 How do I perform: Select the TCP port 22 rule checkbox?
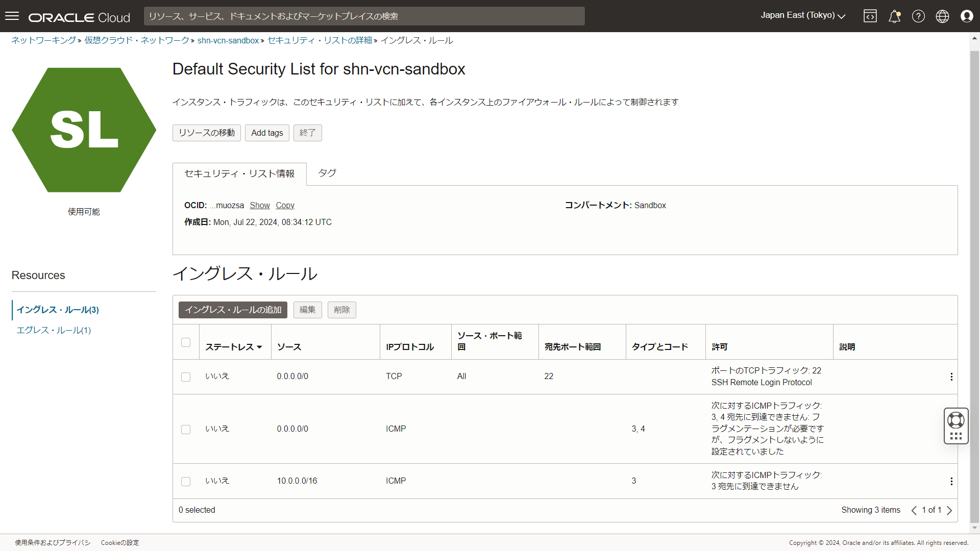[186, 377]
